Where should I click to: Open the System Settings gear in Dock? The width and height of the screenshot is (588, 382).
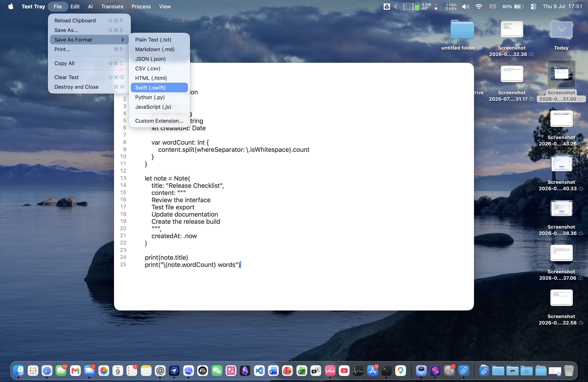coord(449,370)
